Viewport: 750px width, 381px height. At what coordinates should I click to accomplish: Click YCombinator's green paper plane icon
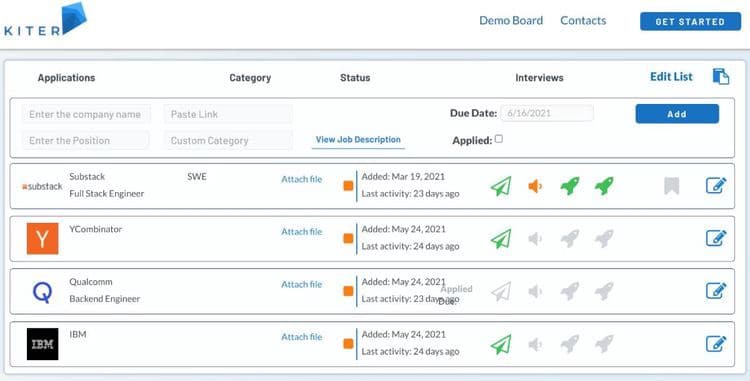(501, 239)
